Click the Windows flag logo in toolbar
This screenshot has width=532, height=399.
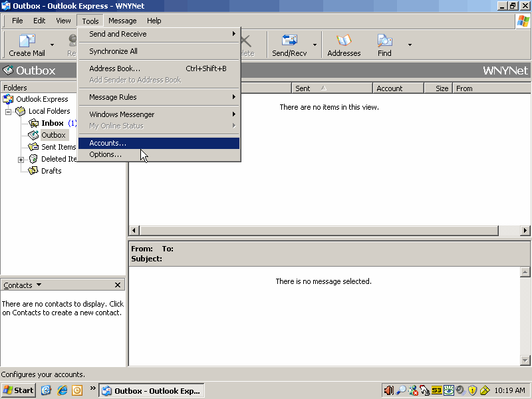[x=523, y=21]
